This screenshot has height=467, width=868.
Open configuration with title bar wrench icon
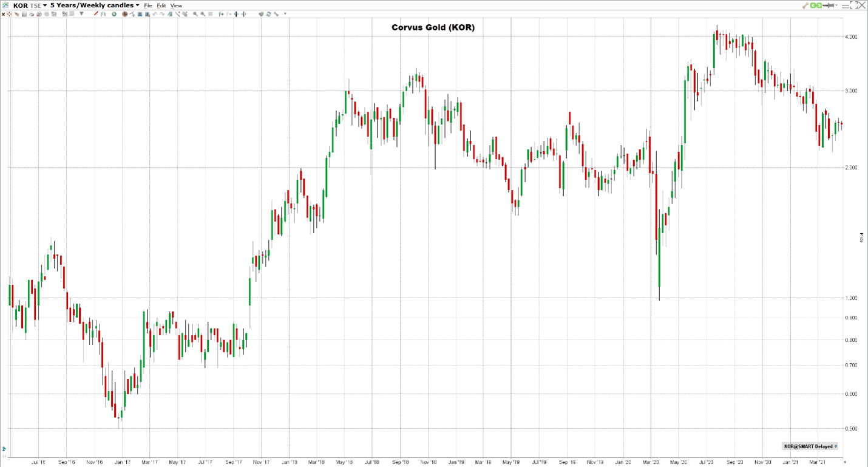pos(805,5)
